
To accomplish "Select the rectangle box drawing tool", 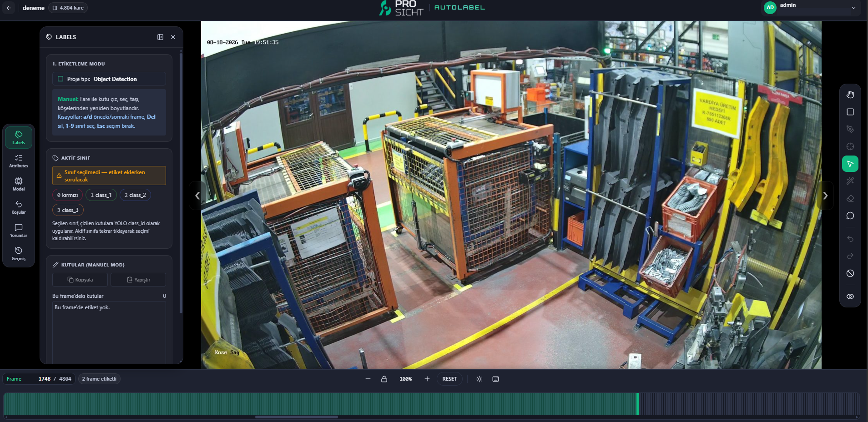I will pos(850,112).
